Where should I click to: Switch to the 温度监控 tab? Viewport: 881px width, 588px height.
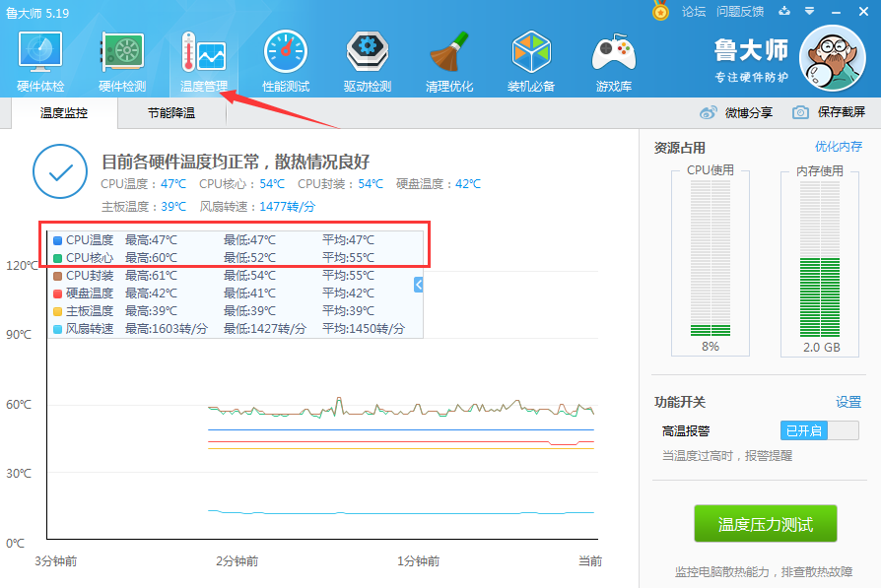click(x=64, y=113)
